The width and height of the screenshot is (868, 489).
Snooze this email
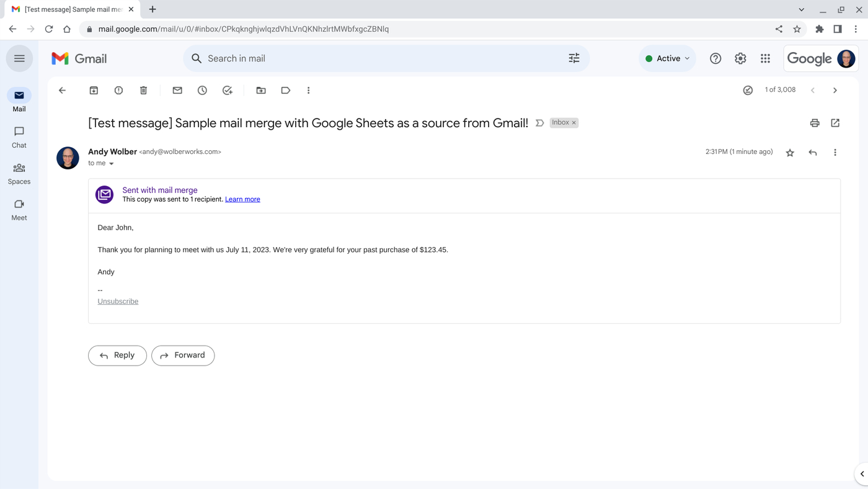[x=201, y=90]
